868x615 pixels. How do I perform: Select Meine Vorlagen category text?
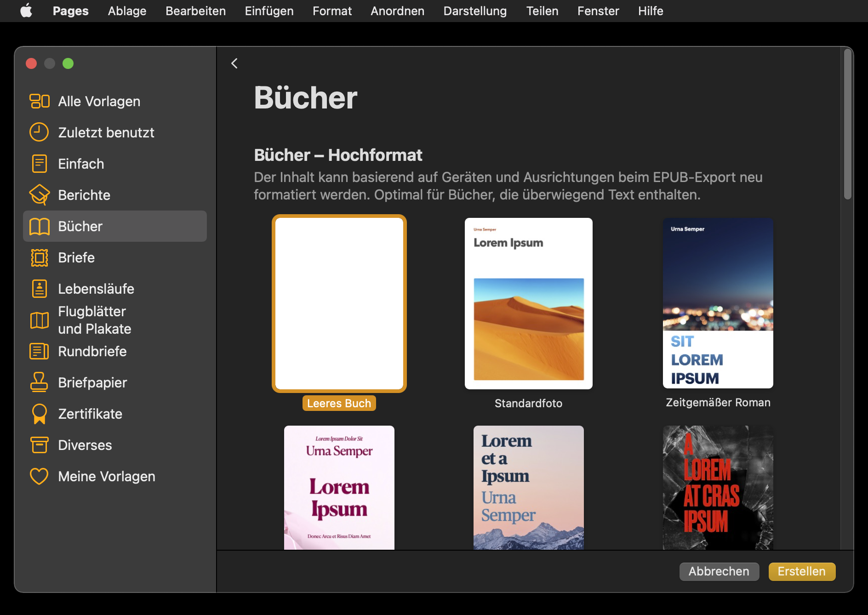tap(107, 476)
